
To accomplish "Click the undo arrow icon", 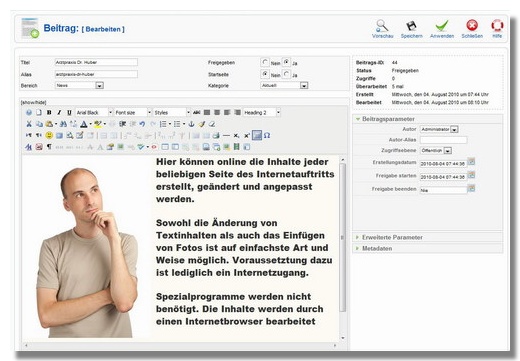I will tap(142, 124).
